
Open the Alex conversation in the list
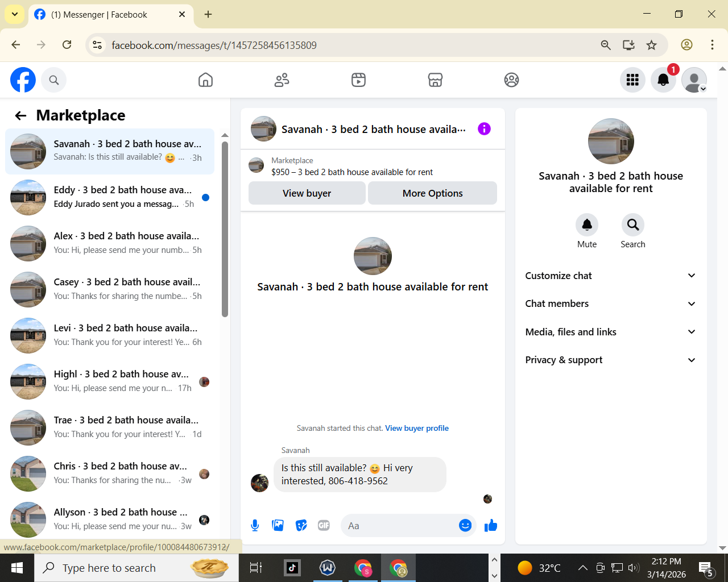point(110,243)
